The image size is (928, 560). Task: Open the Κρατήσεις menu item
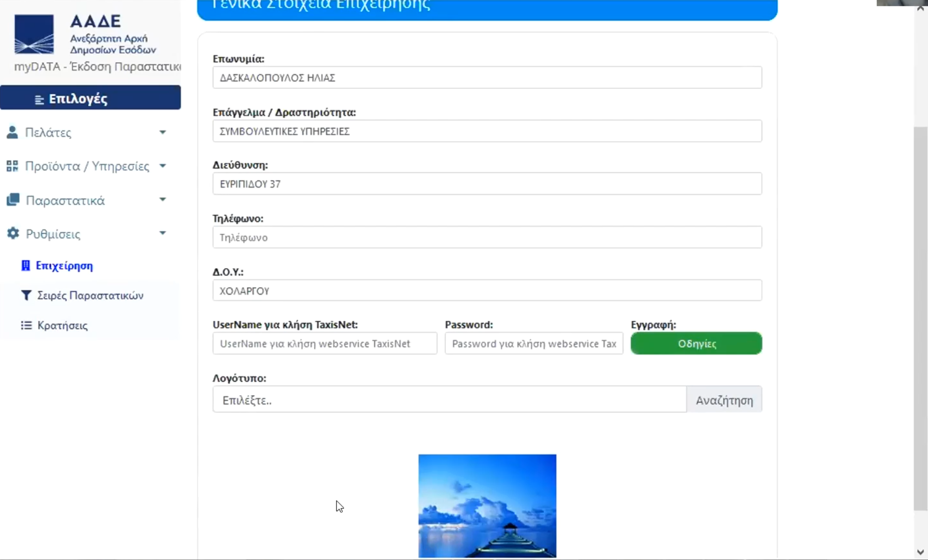tap(62, 325)
